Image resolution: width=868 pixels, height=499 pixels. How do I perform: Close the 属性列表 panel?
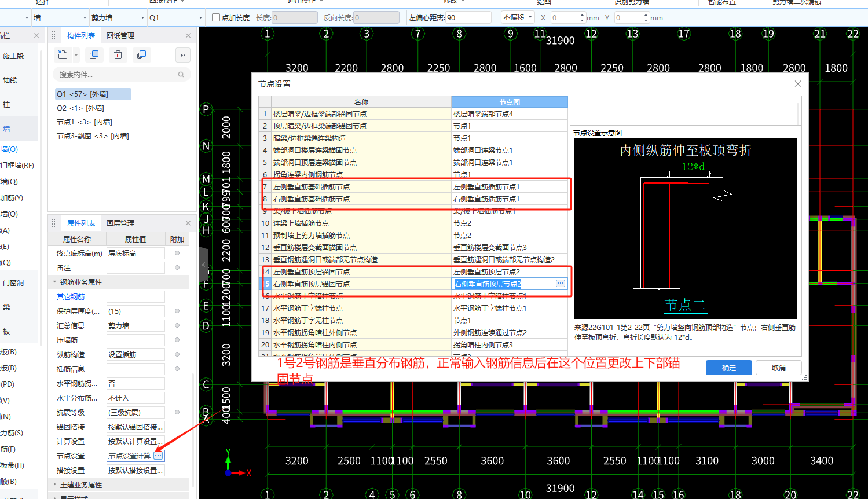[188, 223]
